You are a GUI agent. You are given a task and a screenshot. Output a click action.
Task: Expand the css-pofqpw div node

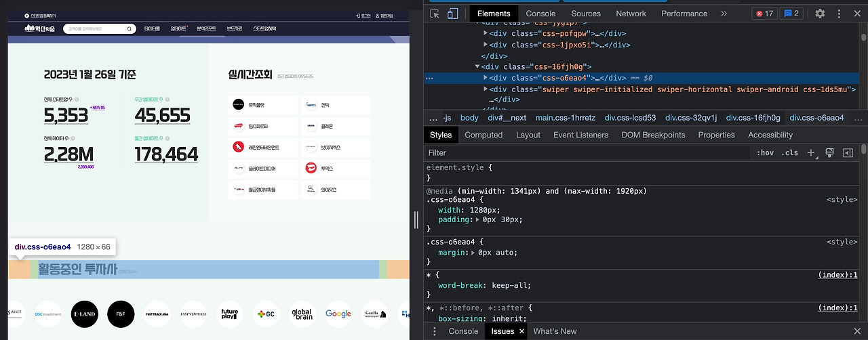coord(486,33)
